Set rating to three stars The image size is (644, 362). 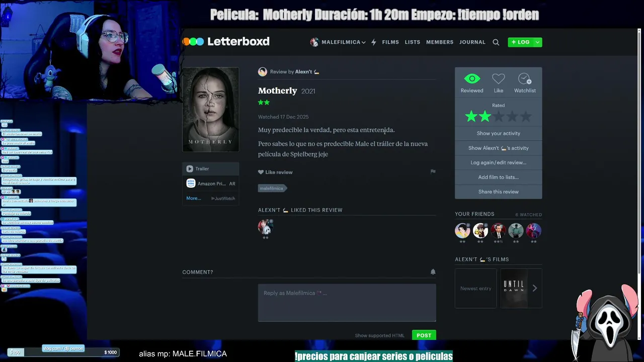coord(498,117)
